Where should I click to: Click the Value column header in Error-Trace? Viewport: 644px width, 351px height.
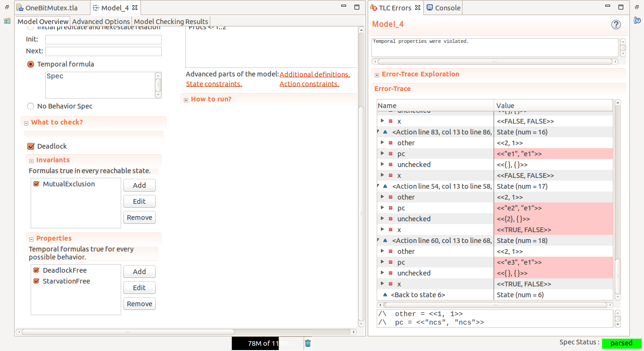pyautogui.click(x=553, y=106)
